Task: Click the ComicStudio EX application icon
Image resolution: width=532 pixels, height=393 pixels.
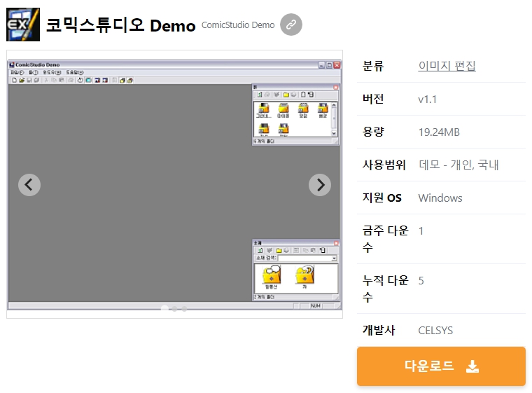Action: pos(23,25)
